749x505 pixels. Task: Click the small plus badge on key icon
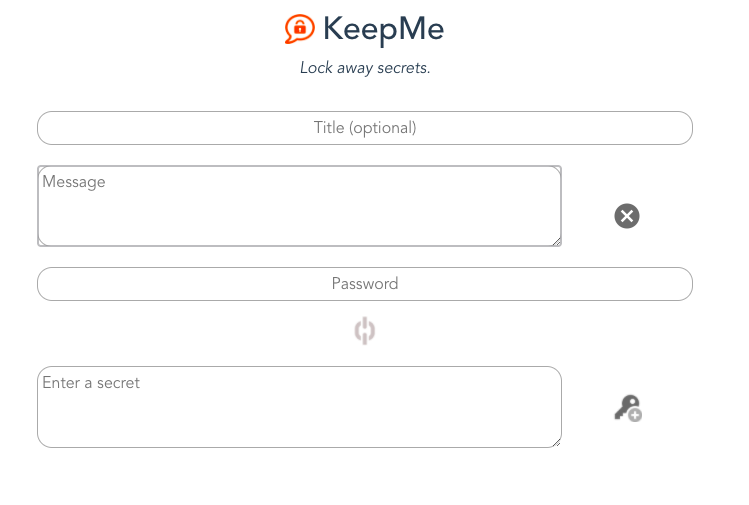635,415
